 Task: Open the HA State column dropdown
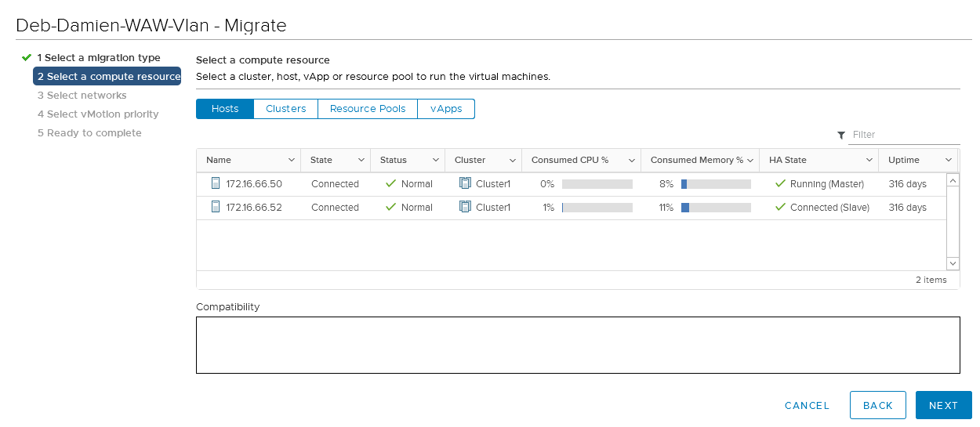pyautogui.click(x=869, y=160)
